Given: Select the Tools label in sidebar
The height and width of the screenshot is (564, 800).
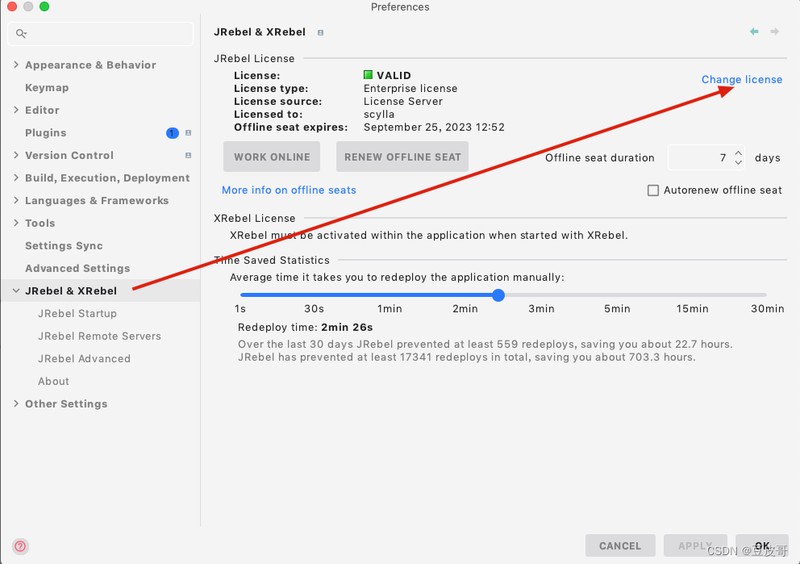Looking at the screenshot, I should coord(40,223).
